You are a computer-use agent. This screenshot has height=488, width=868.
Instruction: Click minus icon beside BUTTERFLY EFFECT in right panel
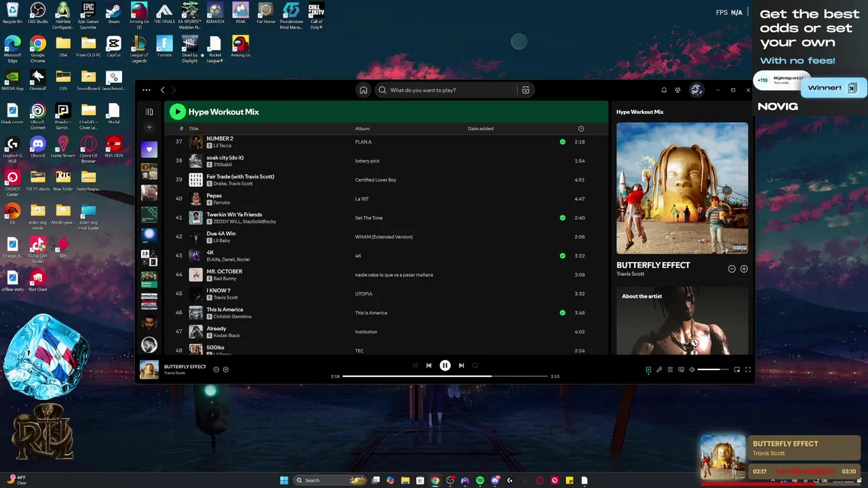point(732,269)
